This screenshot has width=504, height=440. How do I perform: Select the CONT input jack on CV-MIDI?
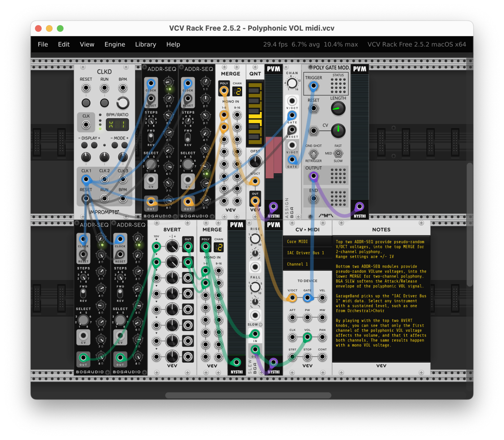[323, 357]
